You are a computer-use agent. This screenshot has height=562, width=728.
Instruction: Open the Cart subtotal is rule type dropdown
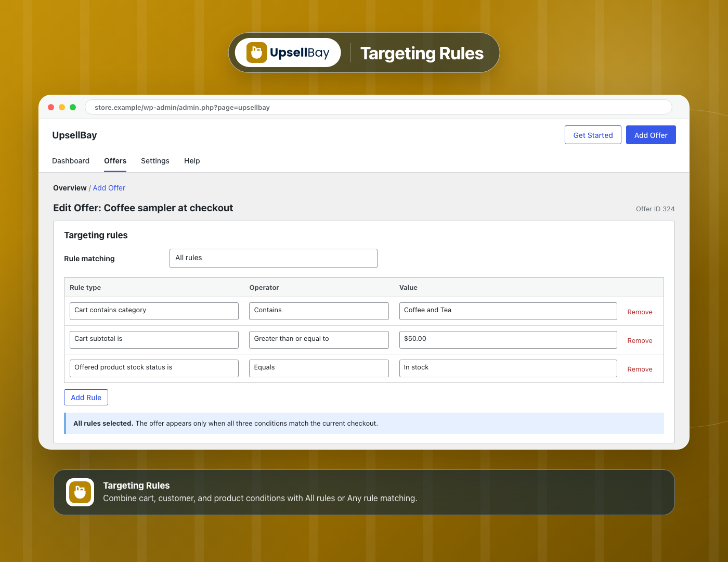pyautogui.click(x=154, y=340)
